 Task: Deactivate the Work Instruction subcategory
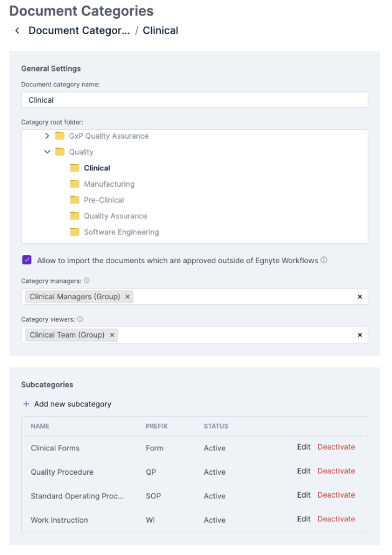point(336,519)
